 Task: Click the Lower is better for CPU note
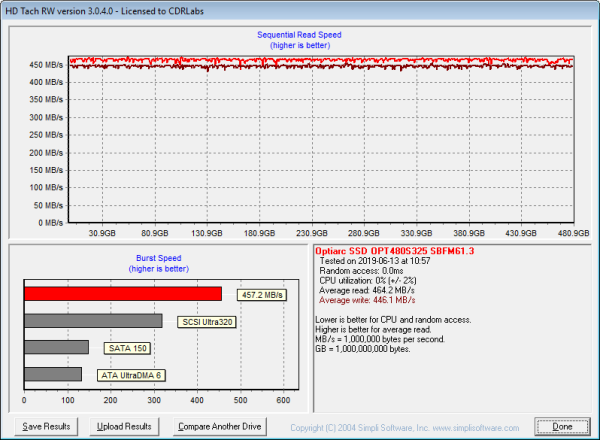click(393, 320)
